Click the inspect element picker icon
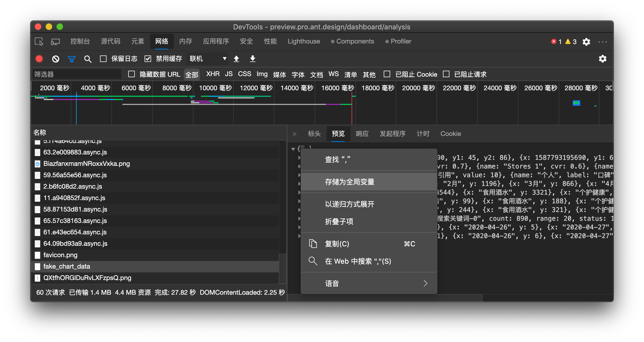The width and height of the screenshot is (644, 342). [x=39, y=42]
